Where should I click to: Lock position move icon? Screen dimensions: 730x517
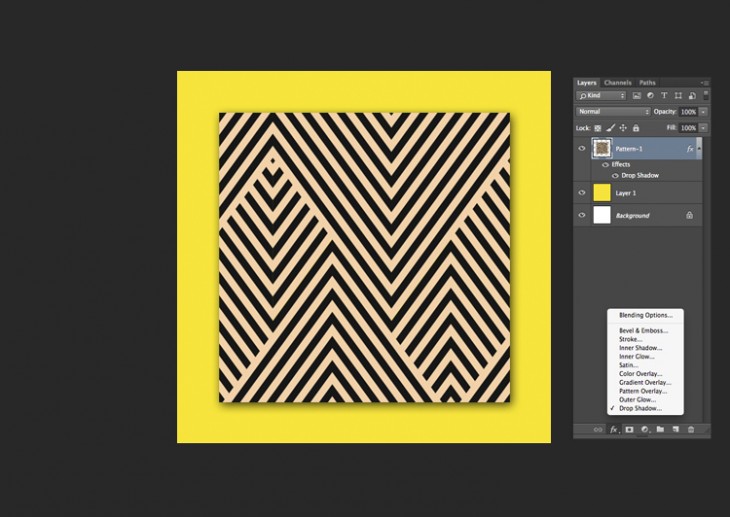click(x=623, y=128)
